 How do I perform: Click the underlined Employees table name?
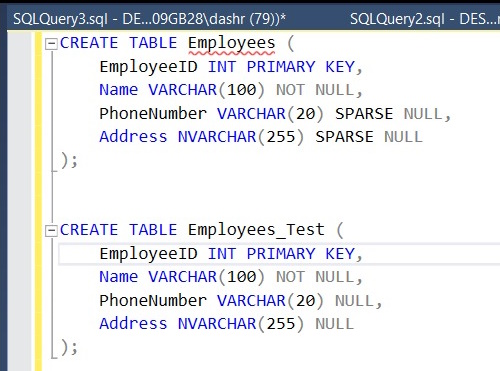[x=232, y=43]
